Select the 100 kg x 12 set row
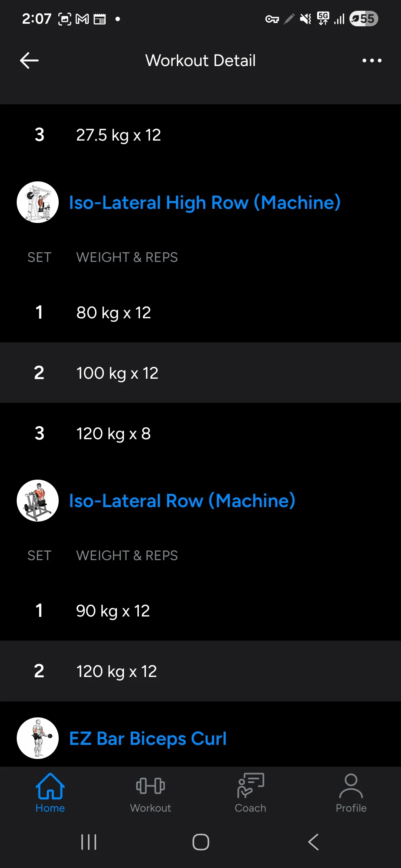Image resolution: width=401 pixels, height=868 pixels. (x=200, y=373)
